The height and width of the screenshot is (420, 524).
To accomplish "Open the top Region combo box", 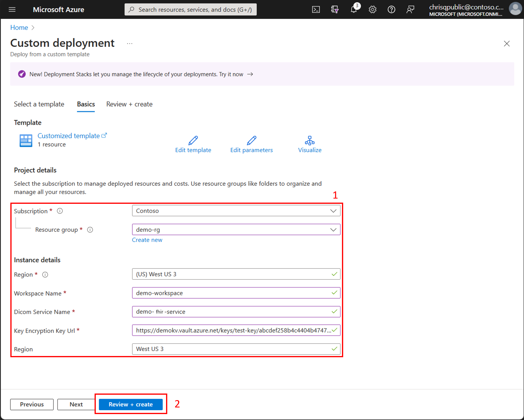I will click(236, 274).
